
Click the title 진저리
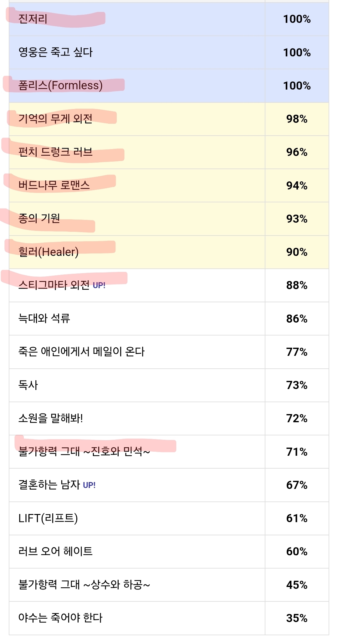[x=33, y=19]
